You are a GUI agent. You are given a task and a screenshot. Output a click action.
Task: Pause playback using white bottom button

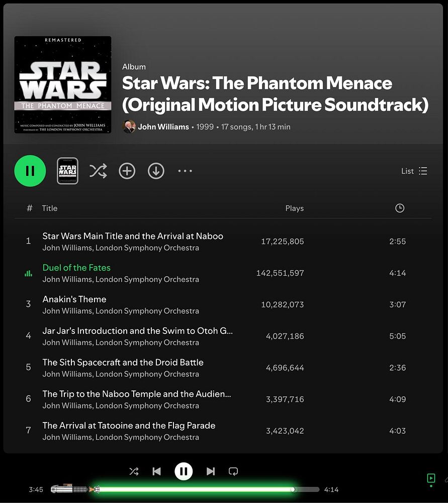(x=184, y=471)
